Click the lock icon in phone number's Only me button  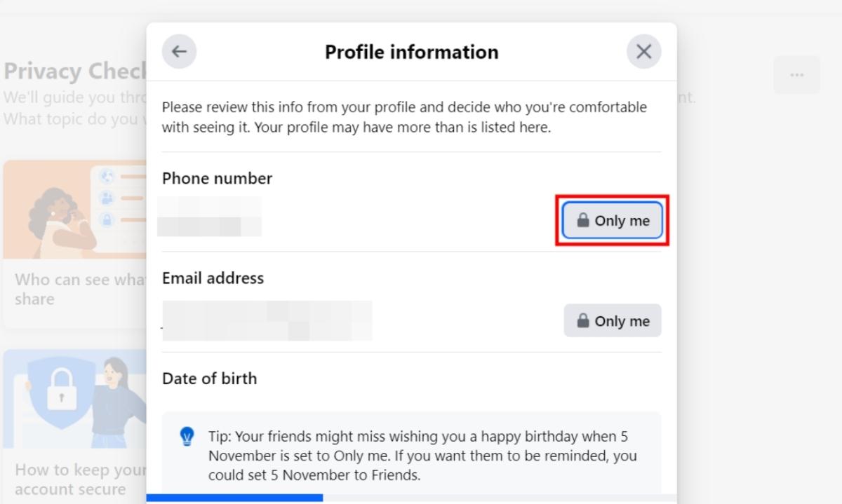[x=583, y=220]
